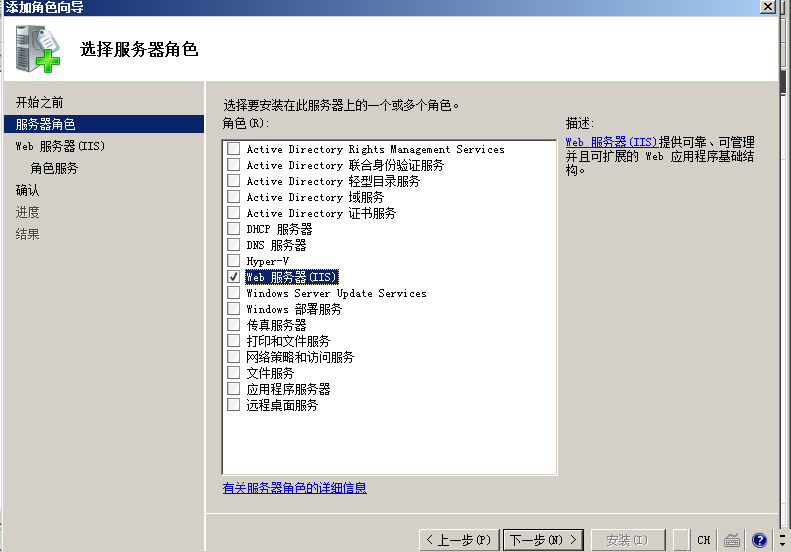
Task: Open the 角色服务 sub-step
Action: click(54, 168)
